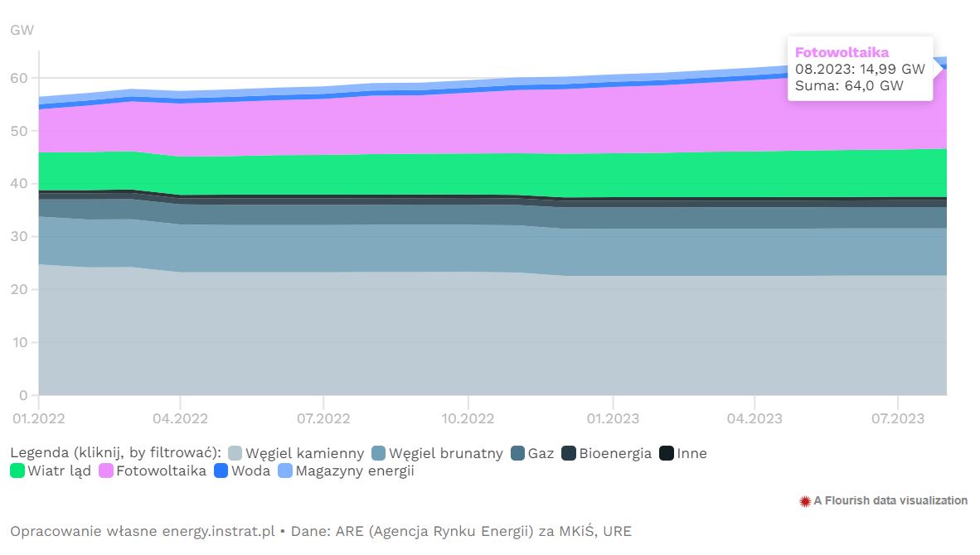This screenshot has height=555, width=980.
Task: Toggle the Węgiel brunatny legend filter
Action: 445,453
